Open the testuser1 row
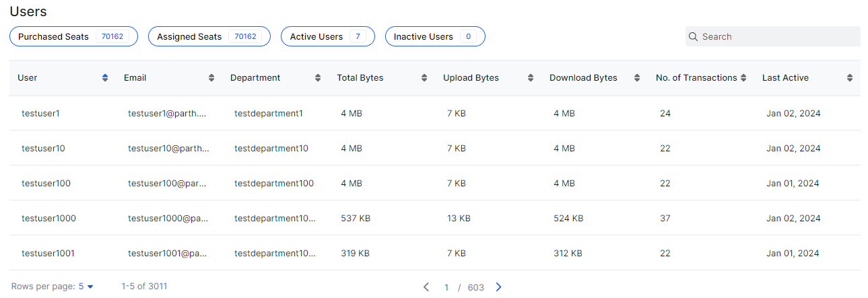The width and height of the screenshot is (868, 298). coord(435,113)
